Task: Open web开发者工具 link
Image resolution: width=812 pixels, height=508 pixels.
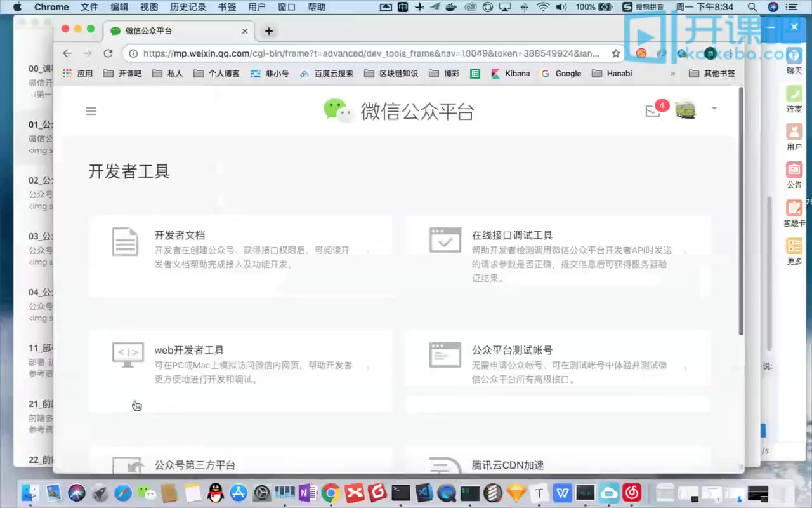Action: tap(189, 350)
